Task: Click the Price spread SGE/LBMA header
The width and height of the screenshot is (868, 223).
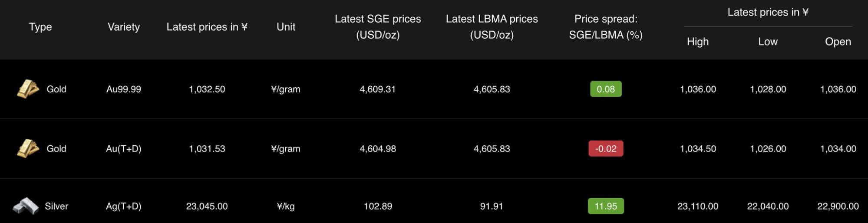Action: coord(605,27)
